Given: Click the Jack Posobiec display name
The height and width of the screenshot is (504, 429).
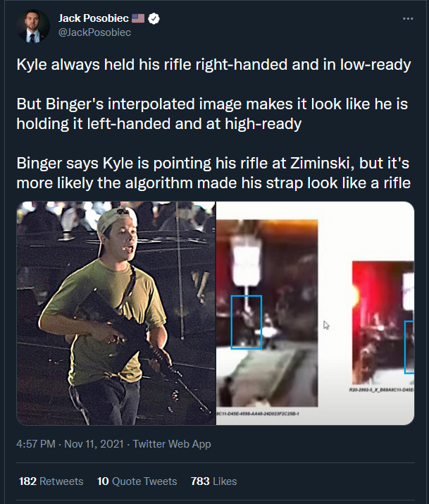Looking at the screenshot, I should (94, 18).
